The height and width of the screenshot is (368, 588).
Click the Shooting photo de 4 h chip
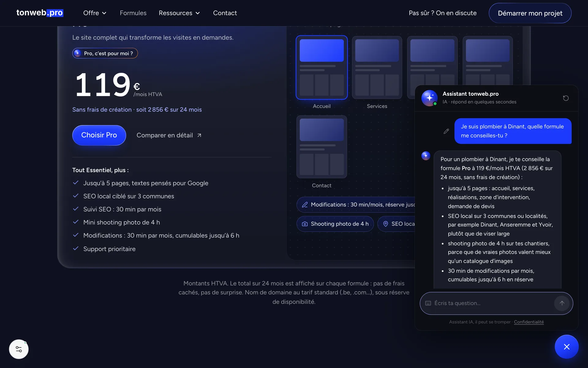(335, 224)
